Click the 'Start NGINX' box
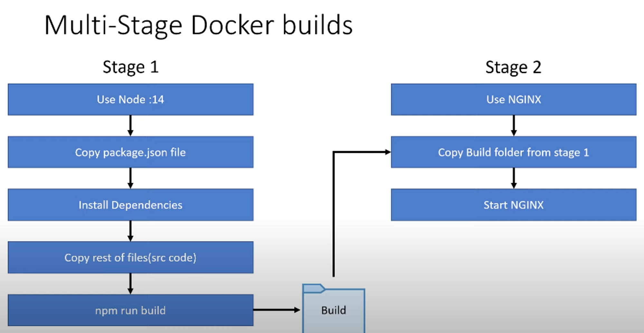The width and height of the screenshot is (644, 333). (x=514, y=205)
